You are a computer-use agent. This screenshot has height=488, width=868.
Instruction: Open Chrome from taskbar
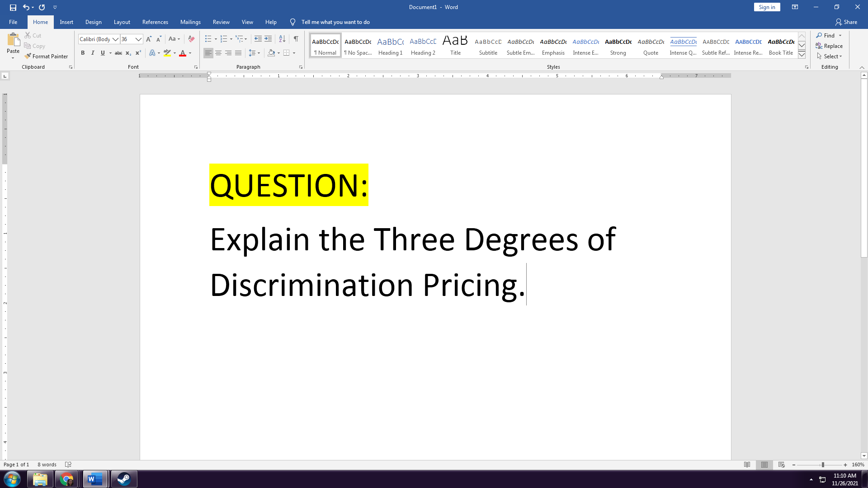point(67,479)
